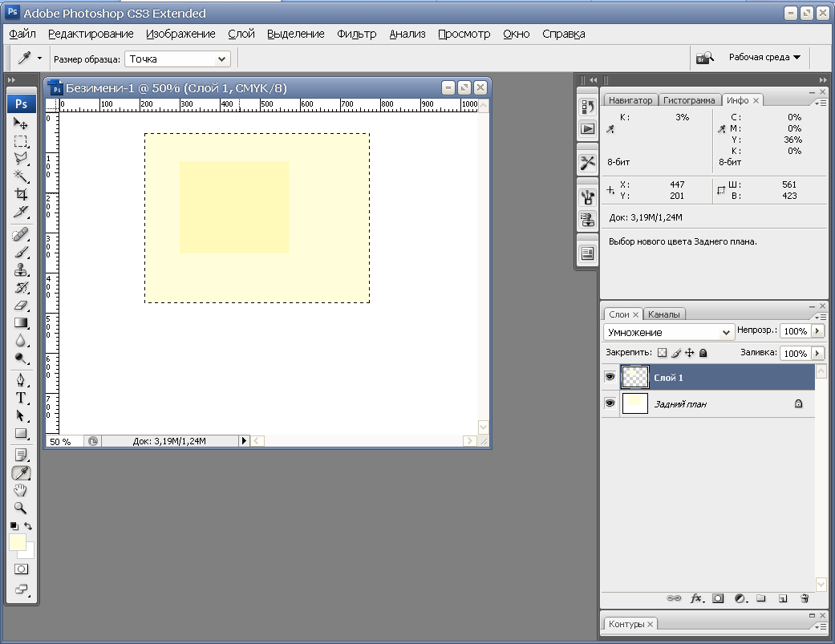This screenshot has width=835, height=644.
Task: Select the Healing Brush tool
Action: [x=21, y=235]
